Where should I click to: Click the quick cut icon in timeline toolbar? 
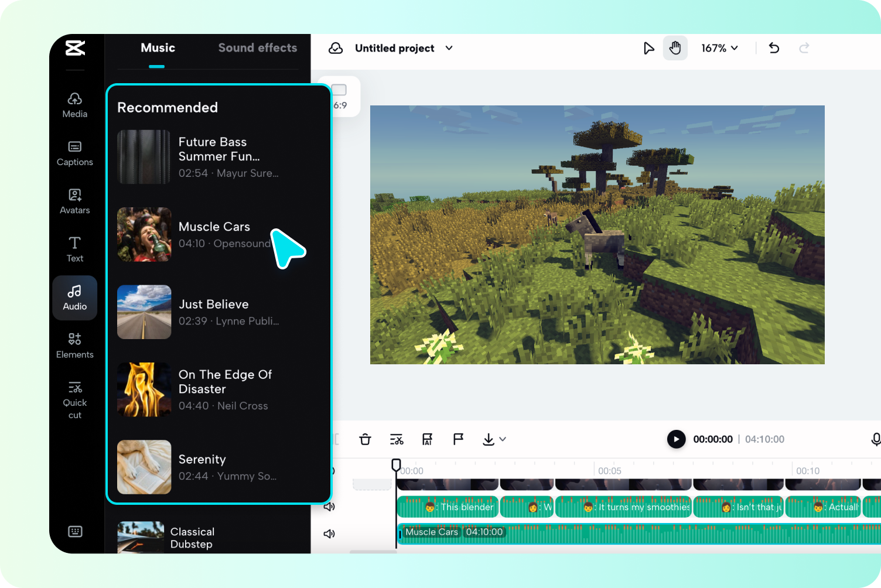[397, 439]
